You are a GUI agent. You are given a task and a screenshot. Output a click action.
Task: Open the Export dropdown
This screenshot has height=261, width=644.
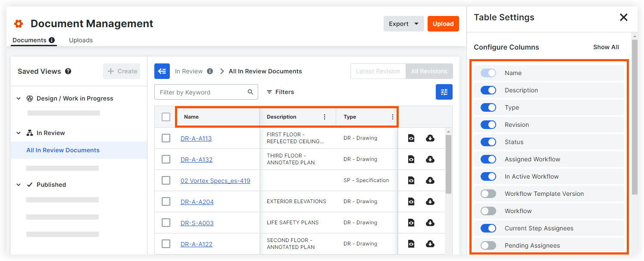(403, 24)
